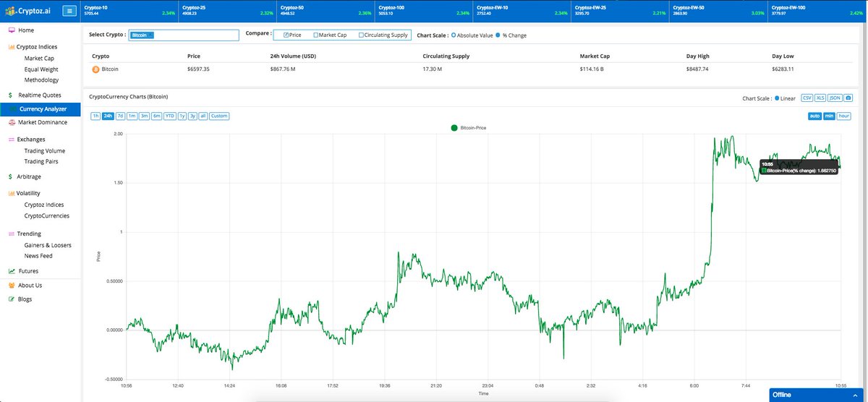The height and width of the screenshot is (402, 868).
Task: Click the About Us people icon
Action: pos(12,286)
